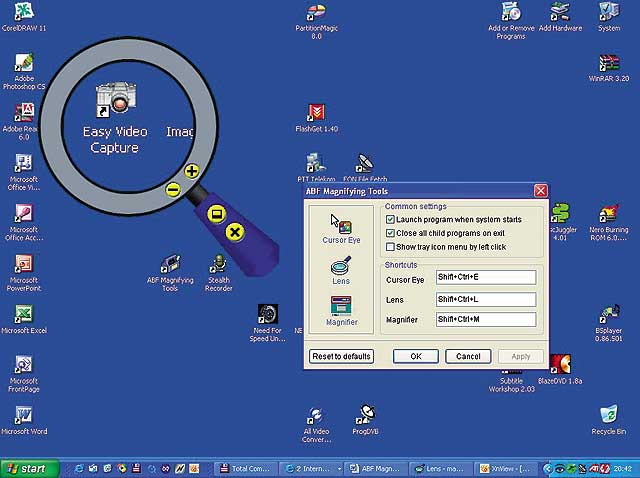Select System desktop icon
The width and height of the screenshot is (640, 478).
[x=609, y=17]
